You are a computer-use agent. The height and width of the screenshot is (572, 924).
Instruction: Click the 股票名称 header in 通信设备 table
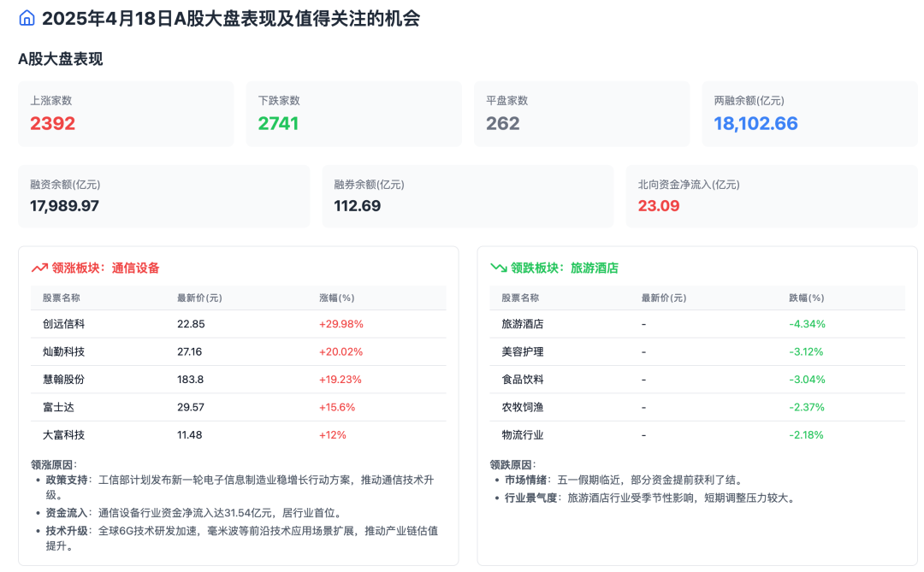click(62, 298)
